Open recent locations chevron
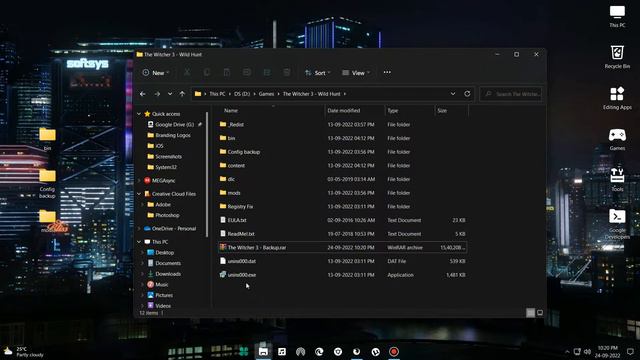Screen dimensions: 640x360 (x=170, y=94)
